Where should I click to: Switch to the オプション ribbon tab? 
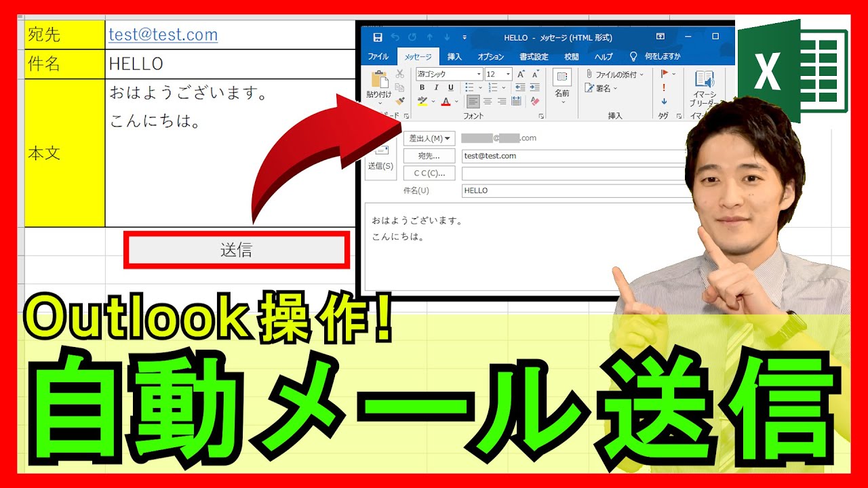pos(491,57)
